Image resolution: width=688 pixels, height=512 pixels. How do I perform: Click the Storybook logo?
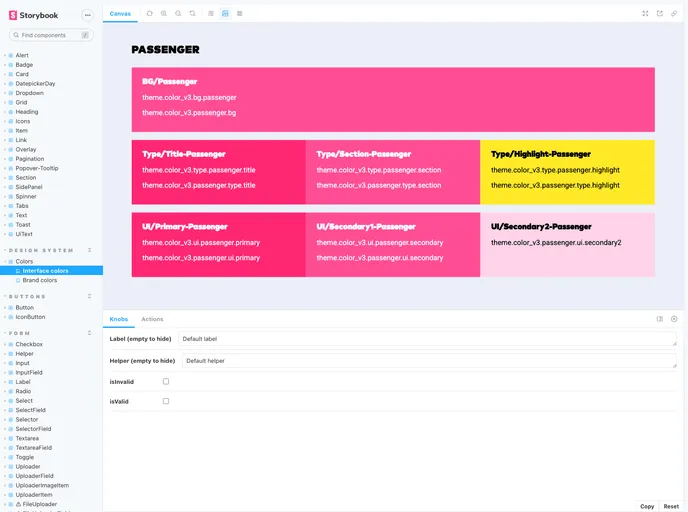coord(33,15)
